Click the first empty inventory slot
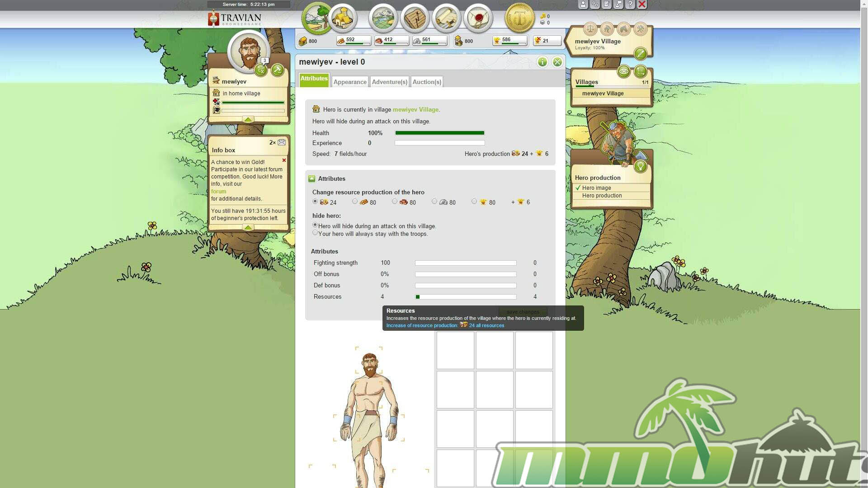Viewport: 868px width, 488px height. [455, 350]
